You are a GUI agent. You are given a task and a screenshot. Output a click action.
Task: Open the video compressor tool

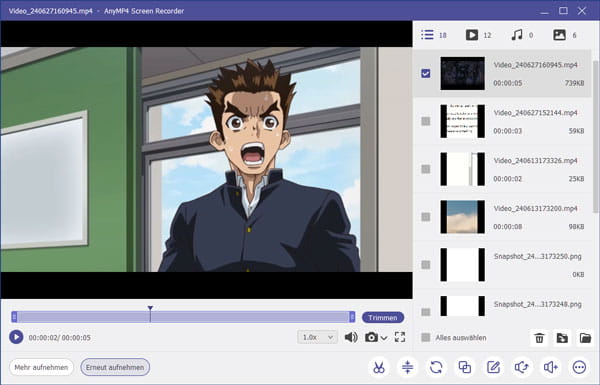coord(408,367)
